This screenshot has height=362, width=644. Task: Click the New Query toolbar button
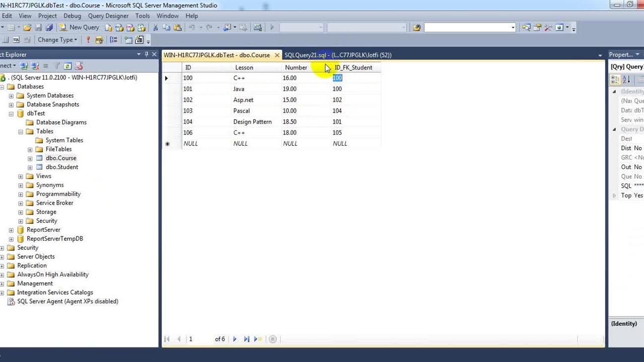(79, 28)
